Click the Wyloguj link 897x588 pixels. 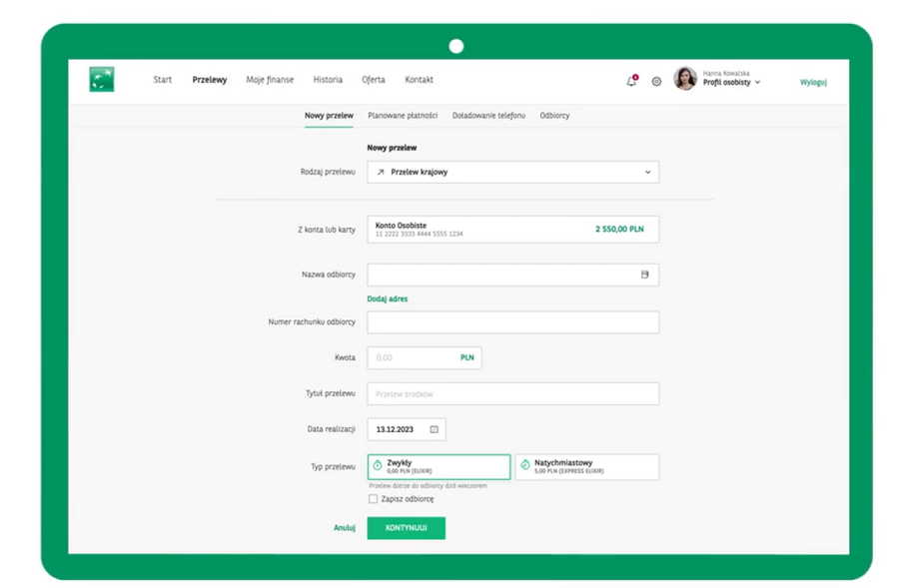pyautogui.click(x=813, y=83)
